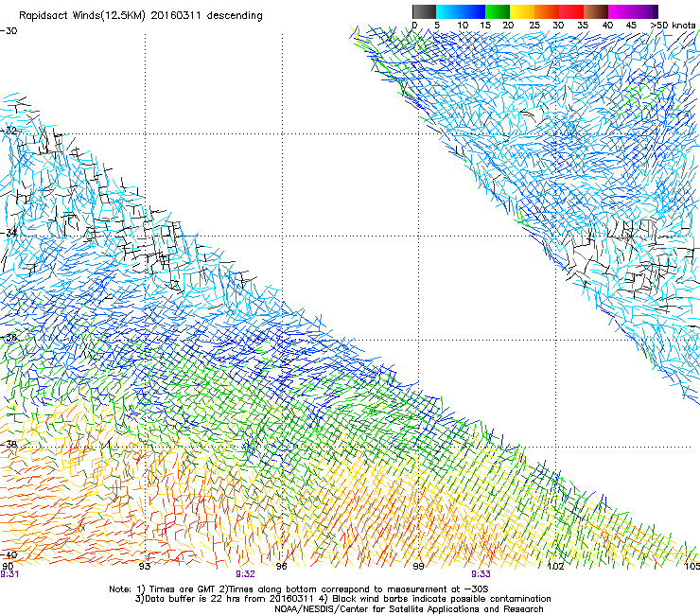Click the green 15-20 knots legend segment
700x615 pixels.
click(498, 11)
